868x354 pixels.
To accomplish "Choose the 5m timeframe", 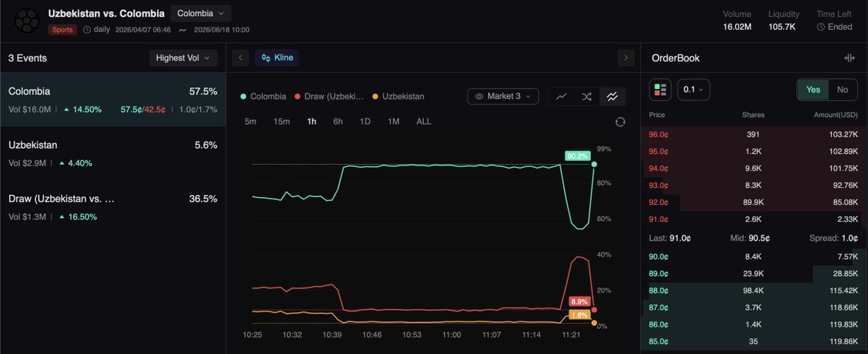I will (250, 121).
